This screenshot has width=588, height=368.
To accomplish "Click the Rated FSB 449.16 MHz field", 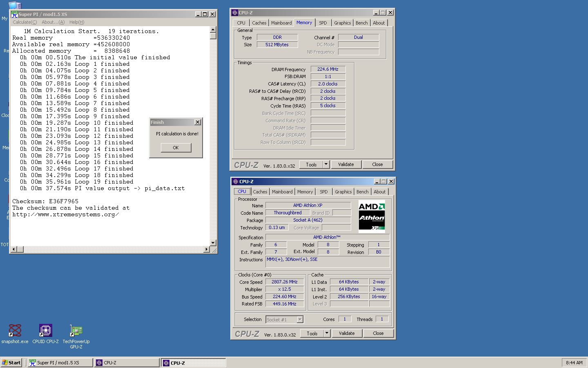I will click(285, 304).
